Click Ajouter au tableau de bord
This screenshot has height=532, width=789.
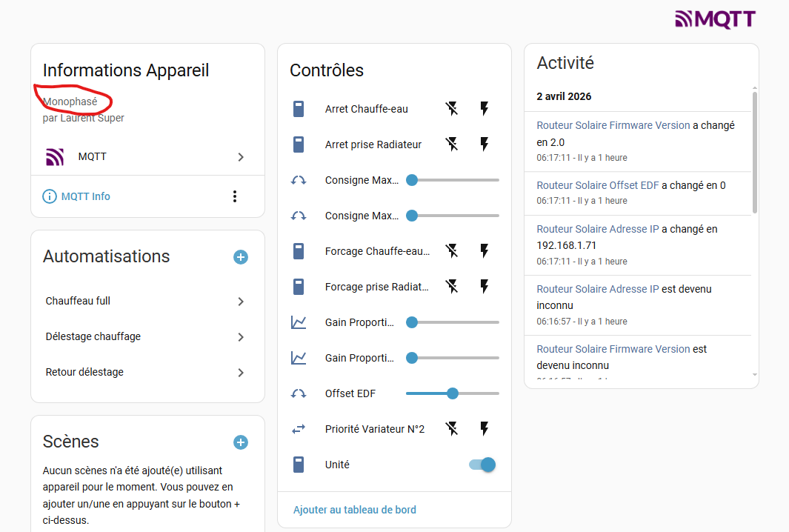pyautogui.click(x=355, y=510)
